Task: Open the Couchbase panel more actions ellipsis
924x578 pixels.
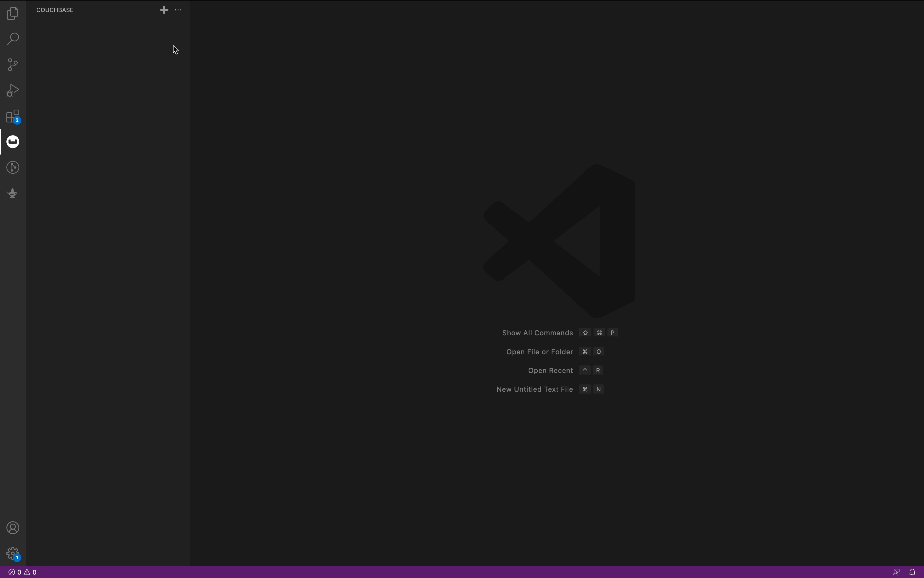Action: click(178, 10)
